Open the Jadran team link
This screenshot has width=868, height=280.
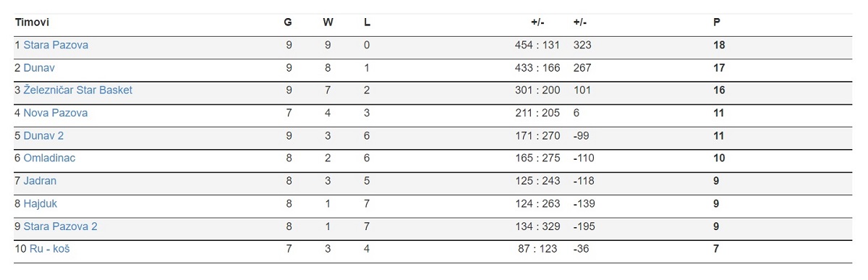pyautogui.click(x=40, y=181)
